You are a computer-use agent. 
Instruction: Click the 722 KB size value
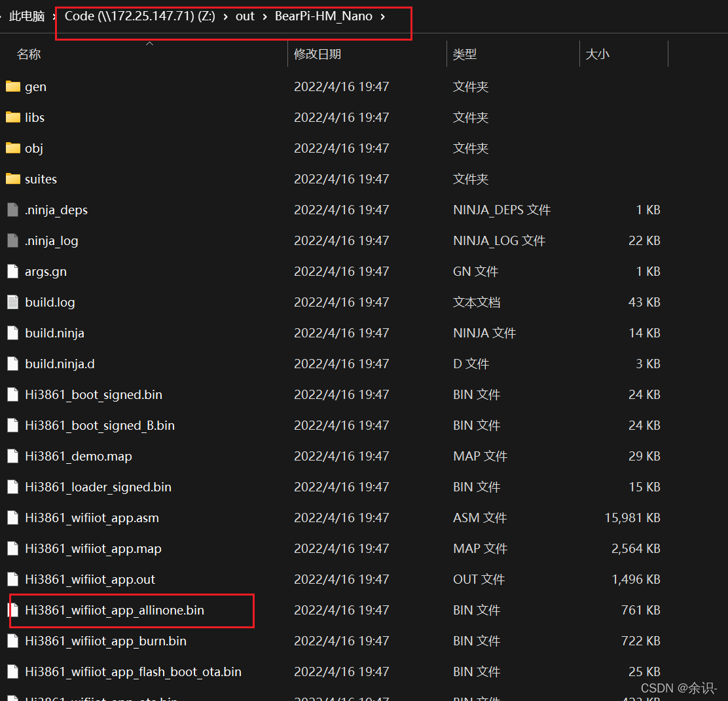click(641, 641)
